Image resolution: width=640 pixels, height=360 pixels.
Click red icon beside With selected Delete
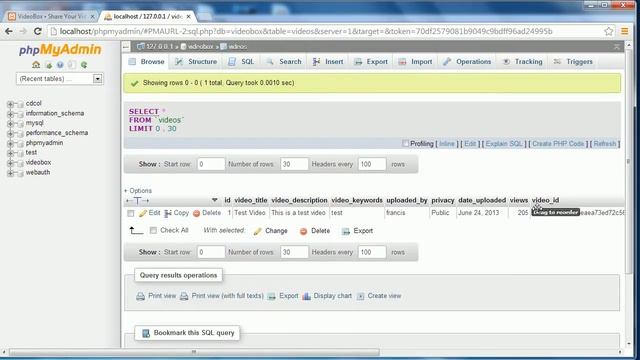coord(303,231)
